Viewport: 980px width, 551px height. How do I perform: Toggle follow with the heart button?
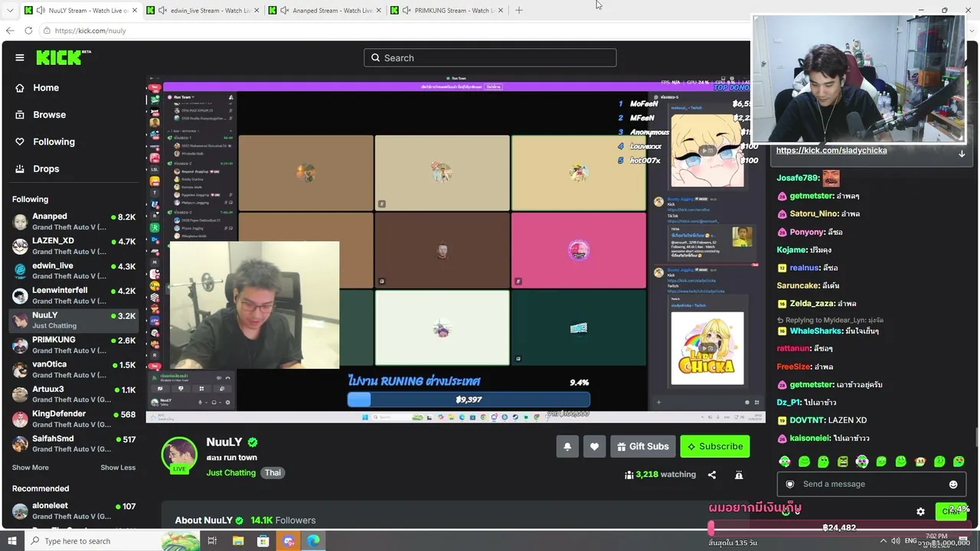point(594,446)
